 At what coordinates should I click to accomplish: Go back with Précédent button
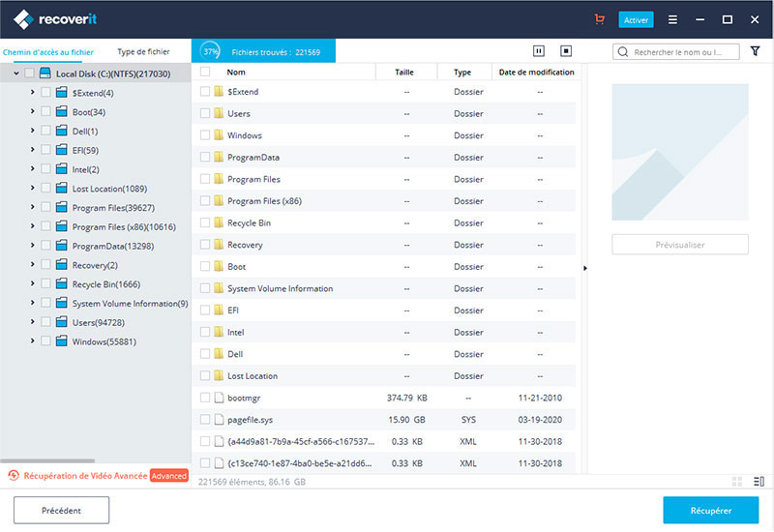[61, 511]
